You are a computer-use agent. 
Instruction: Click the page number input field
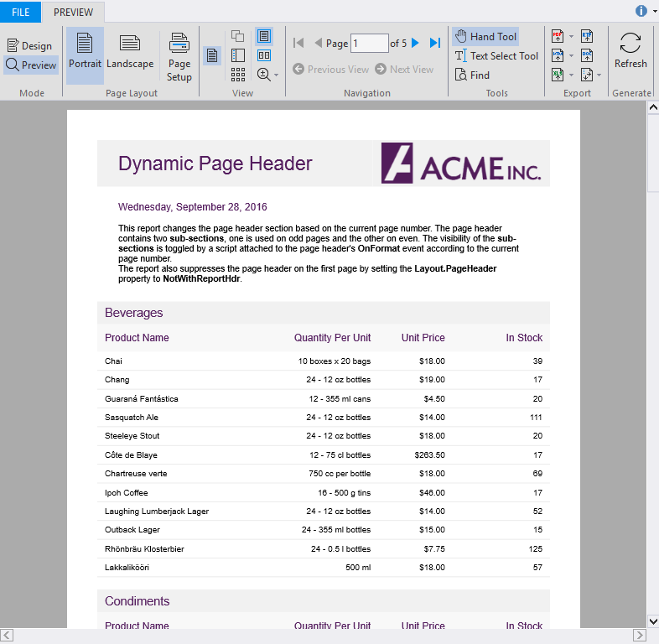click(369, 43)
